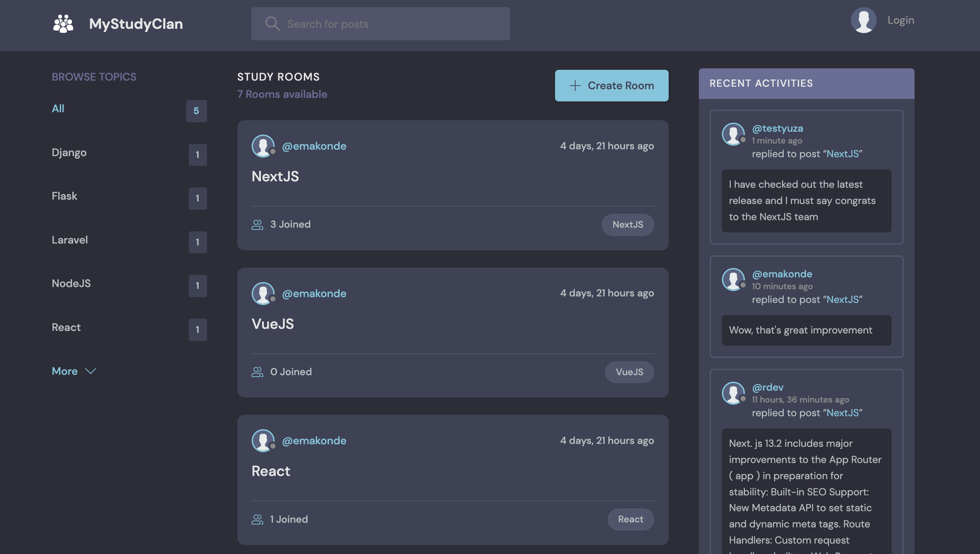Viewport: 980px width, 554px height.
Task: Click the NextJS tag on the first room
Action: coord(628,224)
